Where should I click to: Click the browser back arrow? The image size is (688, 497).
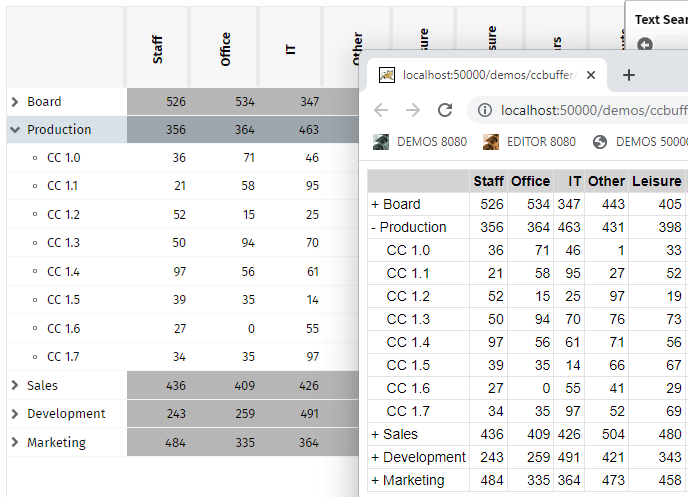381,111
